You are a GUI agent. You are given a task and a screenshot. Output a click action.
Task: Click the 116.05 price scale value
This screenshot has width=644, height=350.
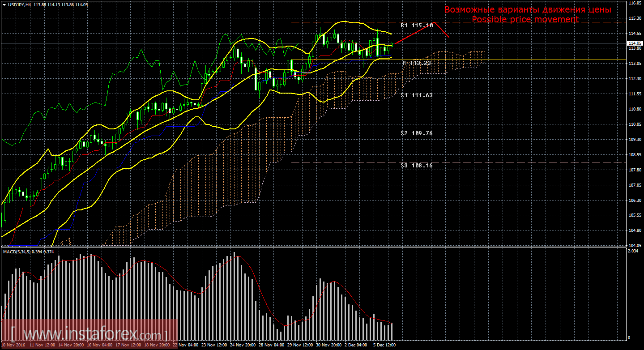click(635, 3)
